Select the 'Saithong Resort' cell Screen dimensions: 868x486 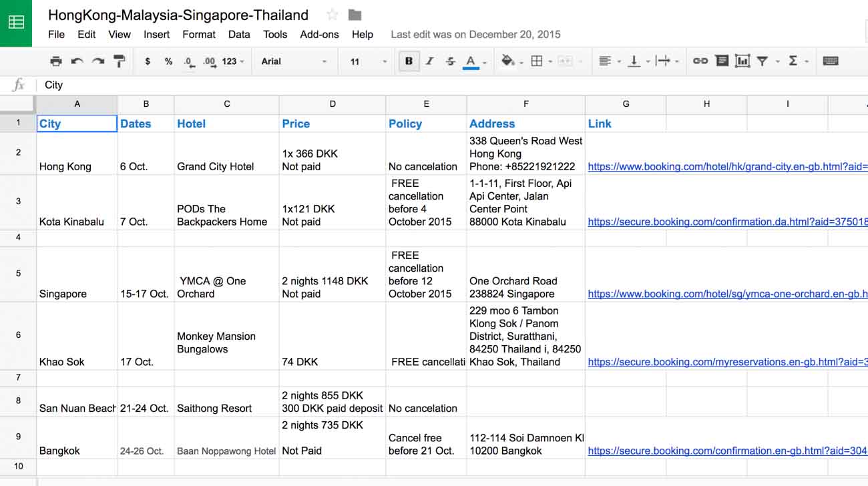(x=227, y=402)
